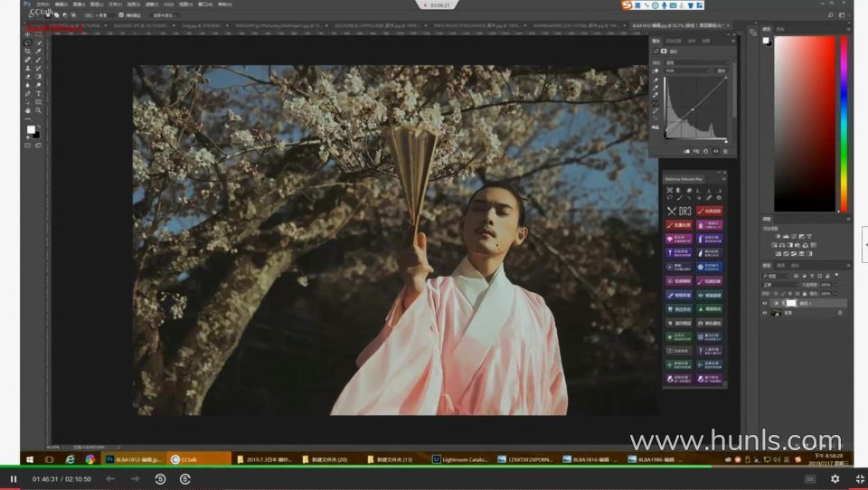Click the Auto button in Curves

click(x=722, y=71)
